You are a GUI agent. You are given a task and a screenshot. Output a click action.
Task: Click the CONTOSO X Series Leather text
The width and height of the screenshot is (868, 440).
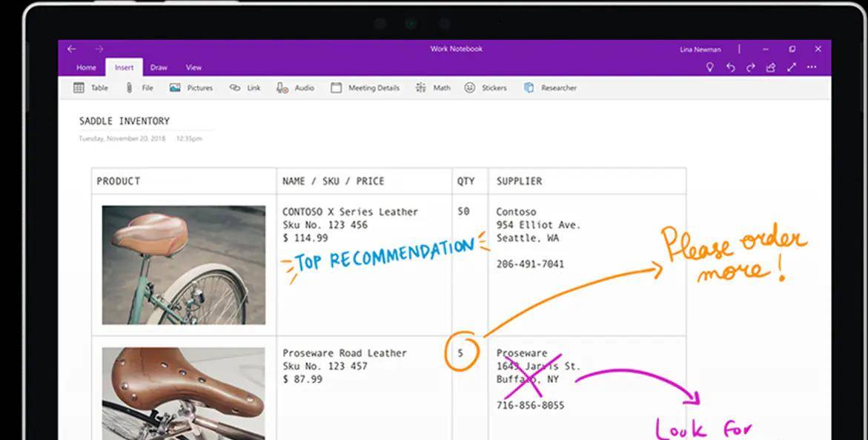350,211
